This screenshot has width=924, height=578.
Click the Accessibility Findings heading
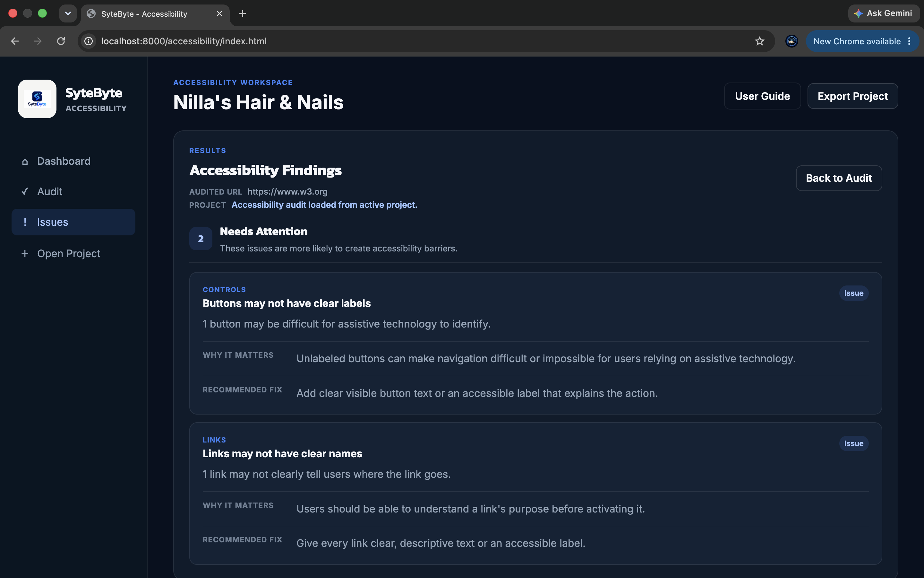pyautogui.click(x=265, y=170)
